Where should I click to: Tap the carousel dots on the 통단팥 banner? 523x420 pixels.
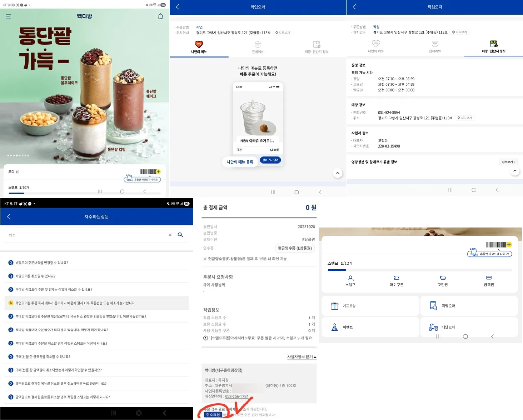pos(18,155)
